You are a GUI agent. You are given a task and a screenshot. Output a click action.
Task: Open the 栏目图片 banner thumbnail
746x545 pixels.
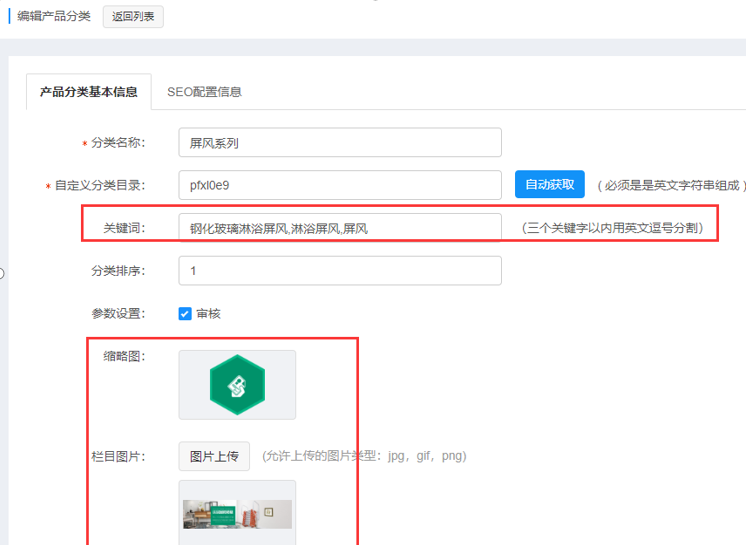[237, 514]
